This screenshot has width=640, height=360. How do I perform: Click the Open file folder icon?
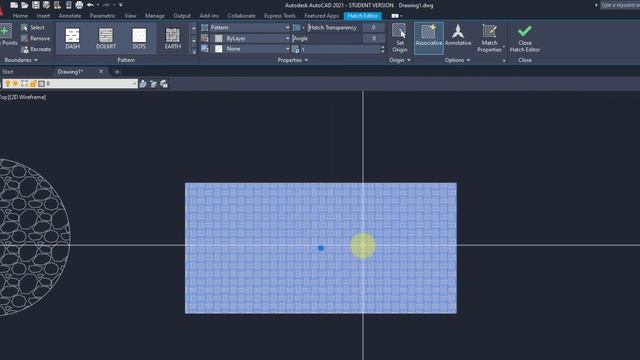(x=24, y=5)
